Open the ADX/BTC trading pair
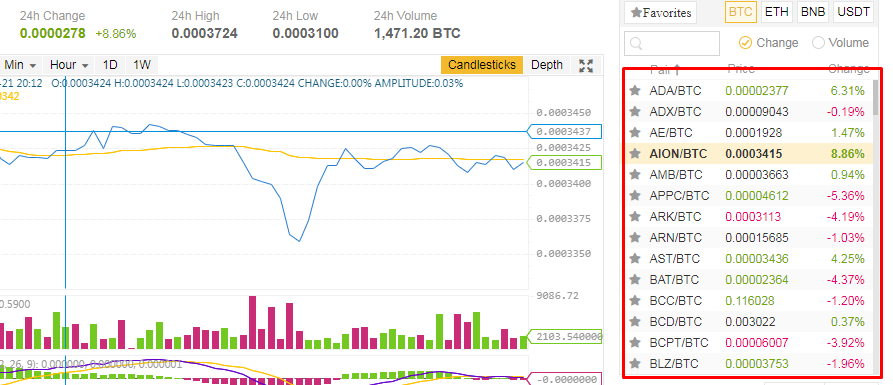893x385 pixels. pos(748,111)
